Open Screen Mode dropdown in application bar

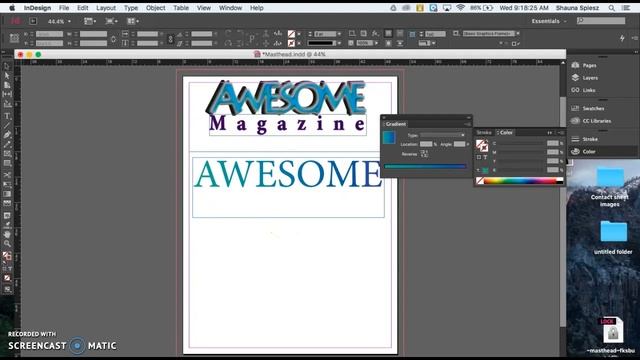pyautogui.click(x=111, y=21)
